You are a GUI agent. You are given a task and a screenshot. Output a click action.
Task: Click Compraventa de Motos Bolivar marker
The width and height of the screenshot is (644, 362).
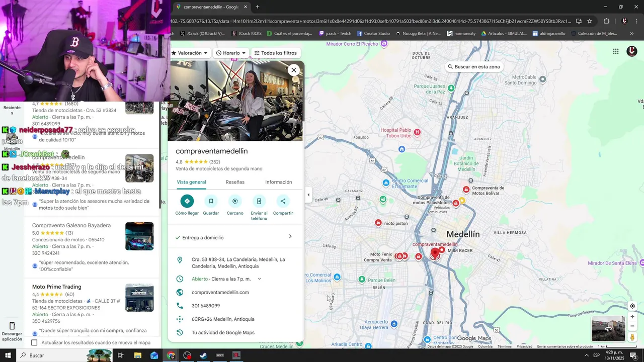coord(466,190)
